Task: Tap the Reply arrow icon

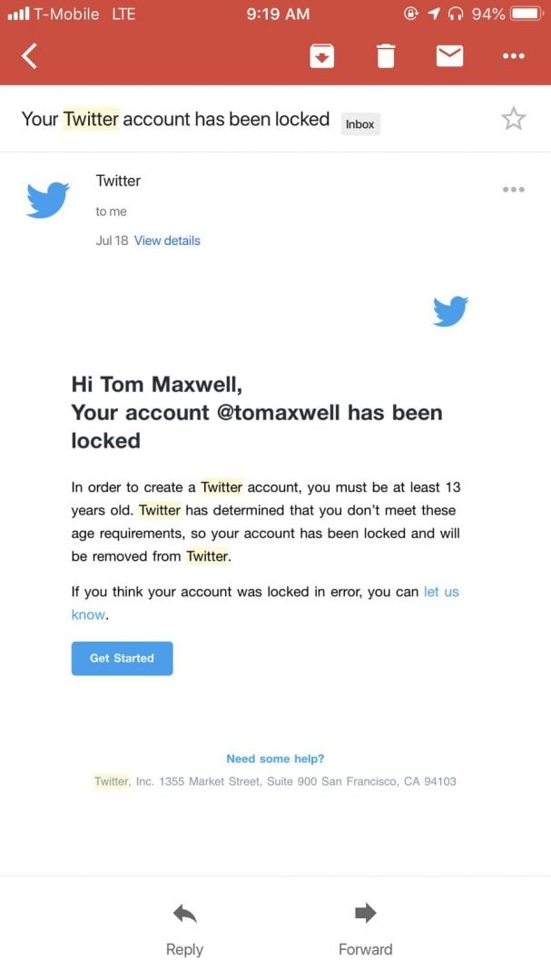Action: (184, 914)
